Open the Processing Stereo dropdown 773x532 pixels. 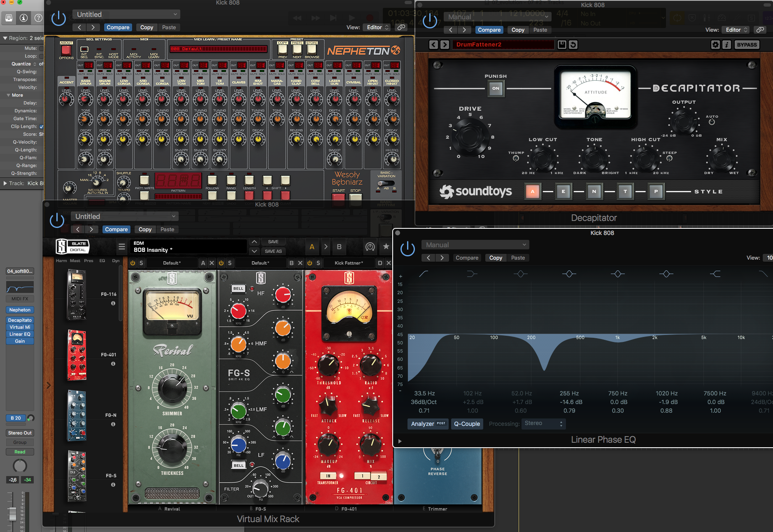(x=543, y=423)
